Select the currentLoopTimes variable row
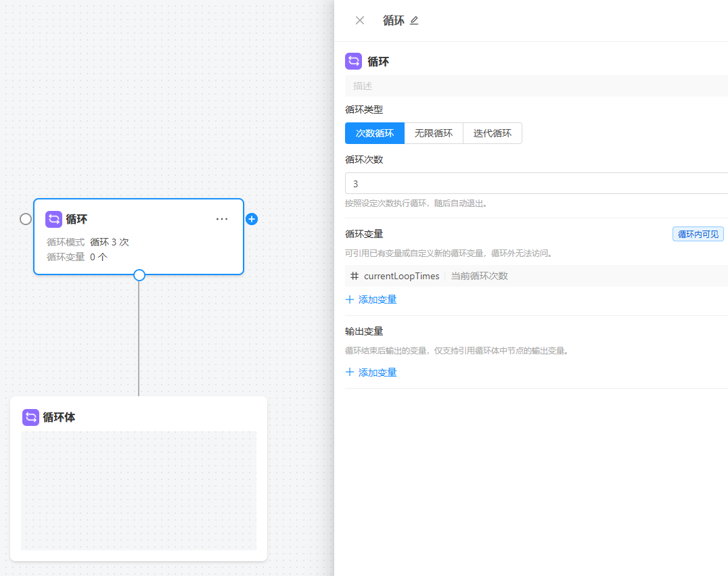 click(474, 276)
